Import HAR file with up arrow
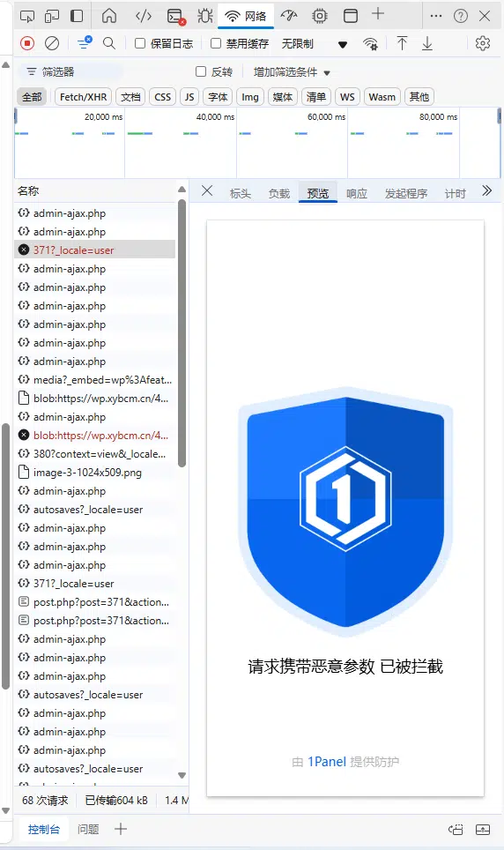Screen dimensions: 504x850 402,43
